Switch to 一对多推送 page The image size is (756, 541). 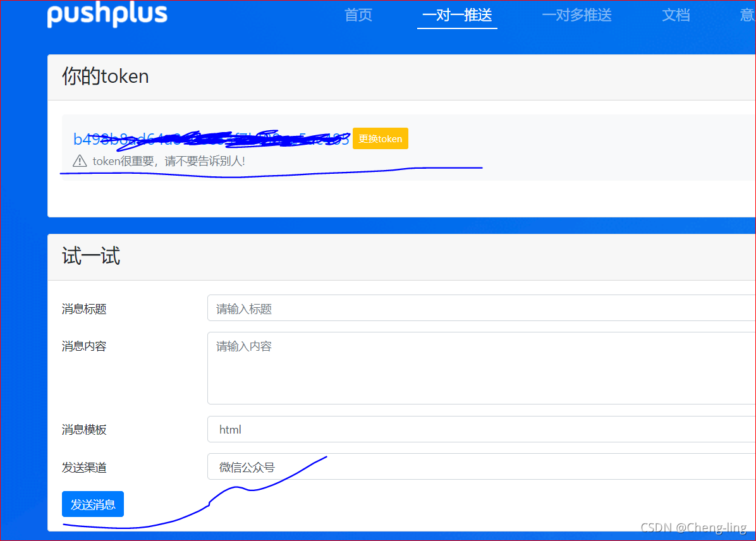pos(576,15)
